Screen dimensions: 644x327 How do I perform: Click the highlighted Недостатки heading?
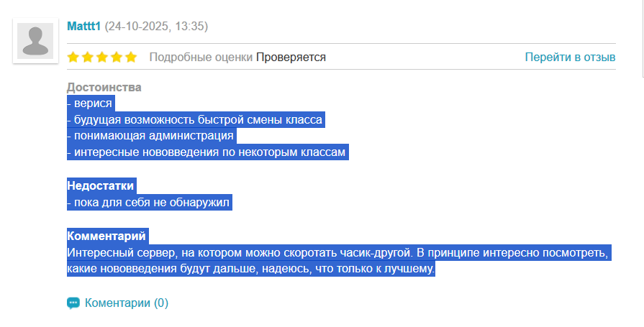[101, 186]
